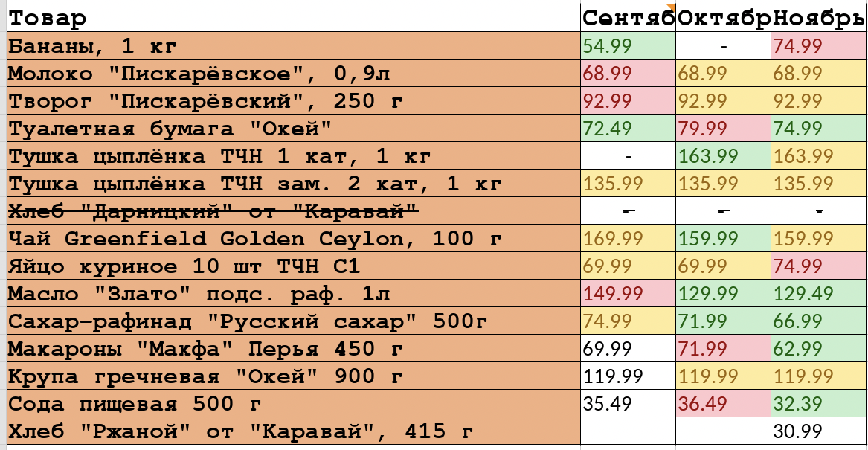This screenshot has height=450, width=868.
Task: Select the Бананы, 1 кг cell
Action: [293, 46]
